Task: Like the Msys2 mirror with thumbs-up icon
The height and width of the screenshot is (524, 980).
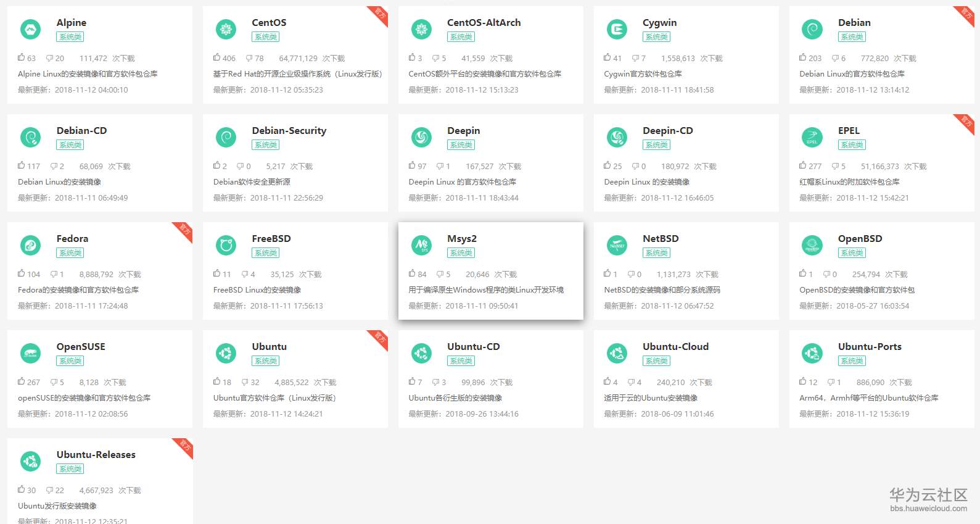Action: [x=412, y=273]
